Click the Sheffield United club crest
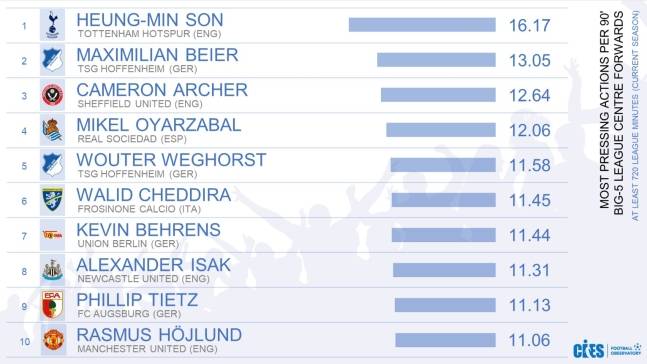 tap(52, 95)
